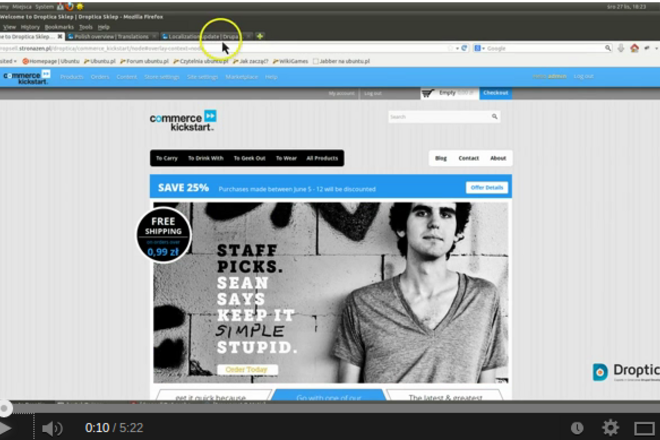
Task: Open Site settings in admin toolbar
Action: 202,77
